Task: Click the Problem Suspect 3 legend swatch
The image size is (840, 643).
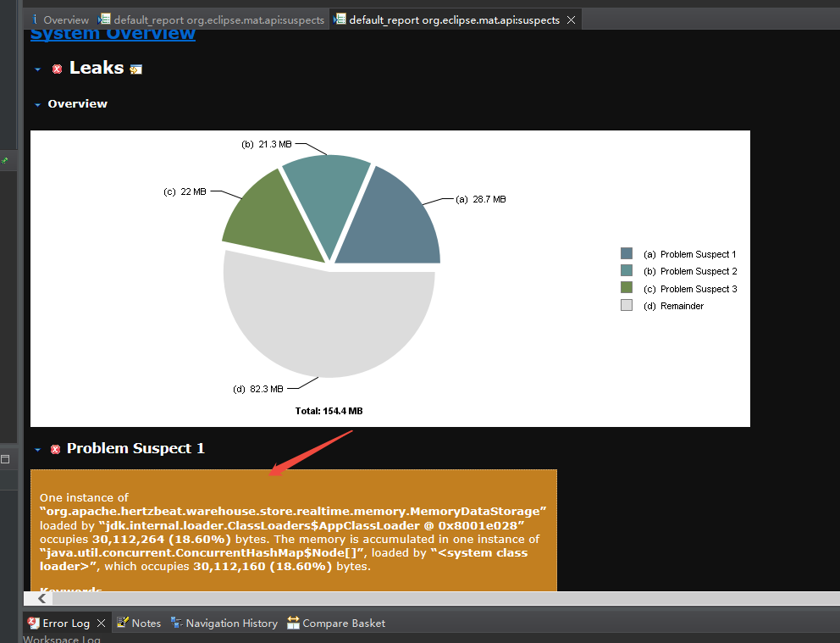Action: click(627, 288)
